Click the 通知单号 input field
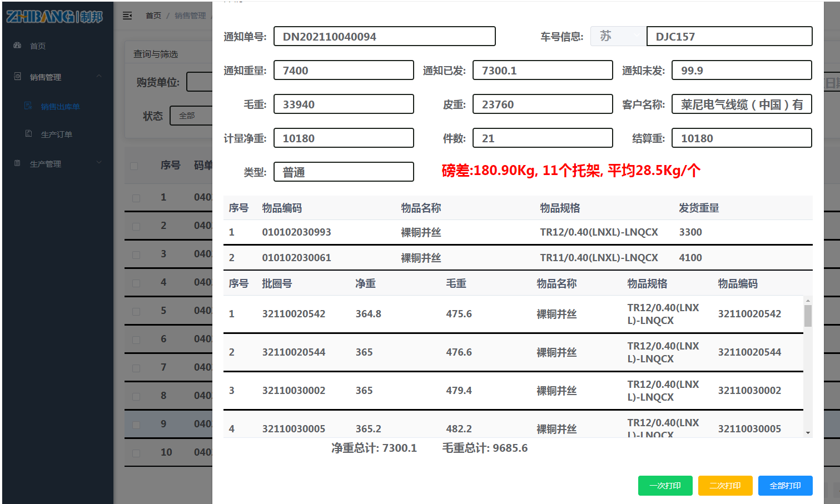The height and width of the screenshot is (504, 840). click(384, 37)
